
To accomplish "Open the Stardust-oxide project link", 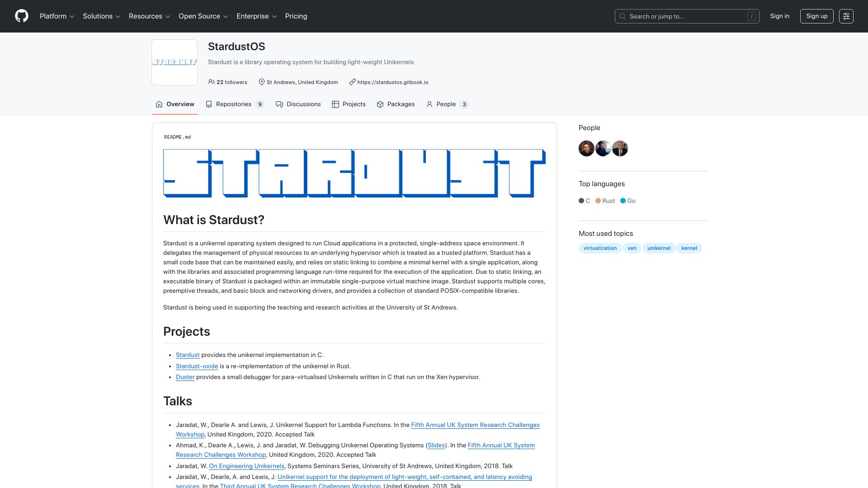I will coord(197,366).
